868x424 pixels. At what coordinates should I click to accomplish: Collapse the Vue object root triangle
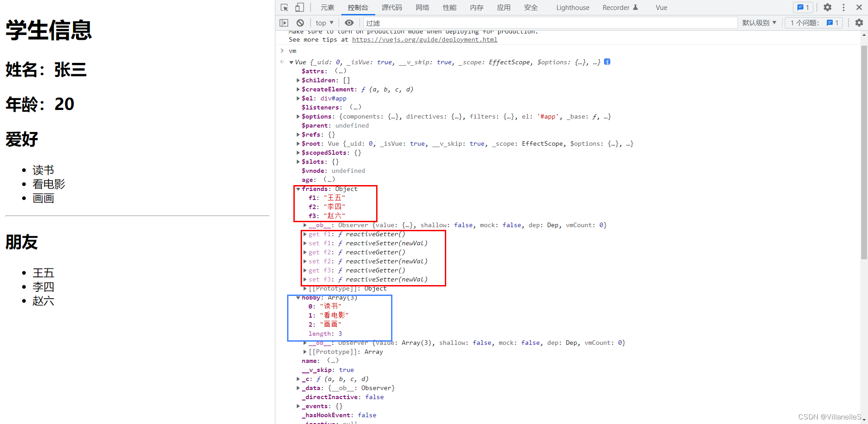[x=292, y=62]
